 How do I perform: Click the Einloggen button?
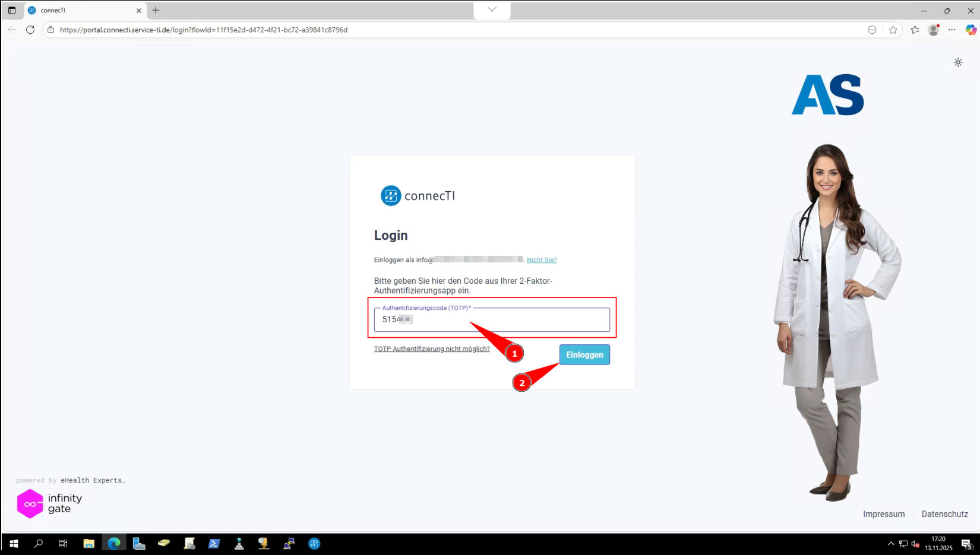point(584,355)
